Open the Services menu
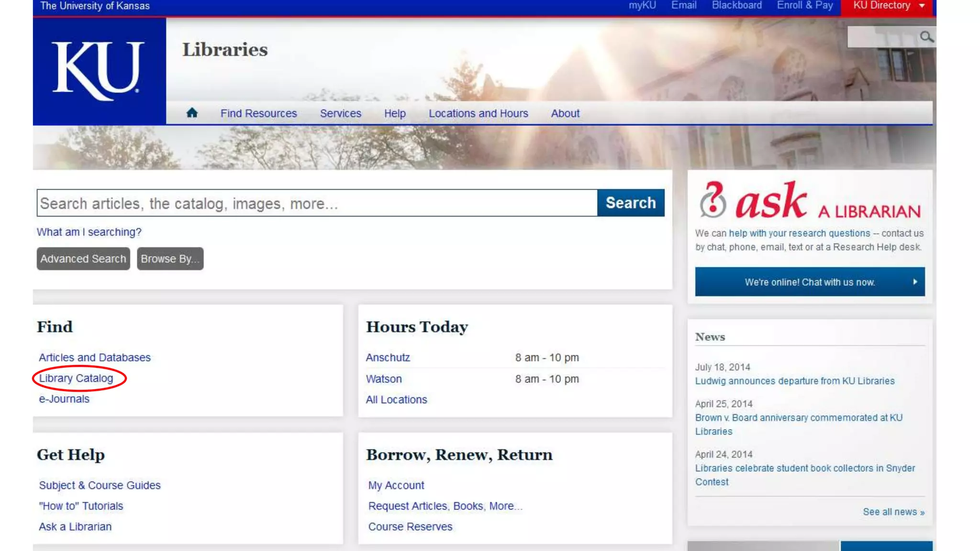Image resolution: width=980 pixels, height=551 pixels. tap(340, 113)
